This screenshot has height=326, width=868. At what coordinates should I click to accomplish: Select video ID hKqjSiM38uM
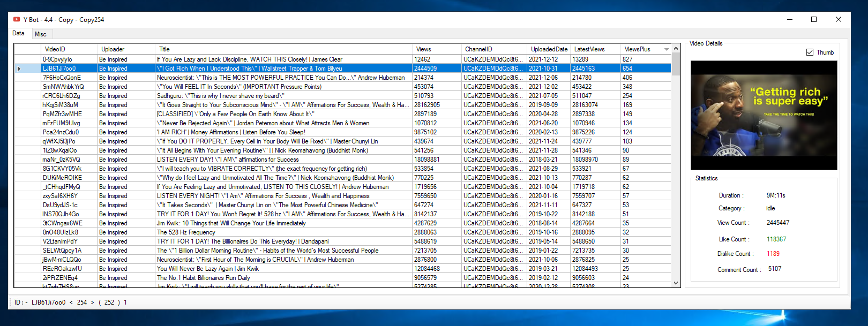pyautogui.click(x=61, y=105)
